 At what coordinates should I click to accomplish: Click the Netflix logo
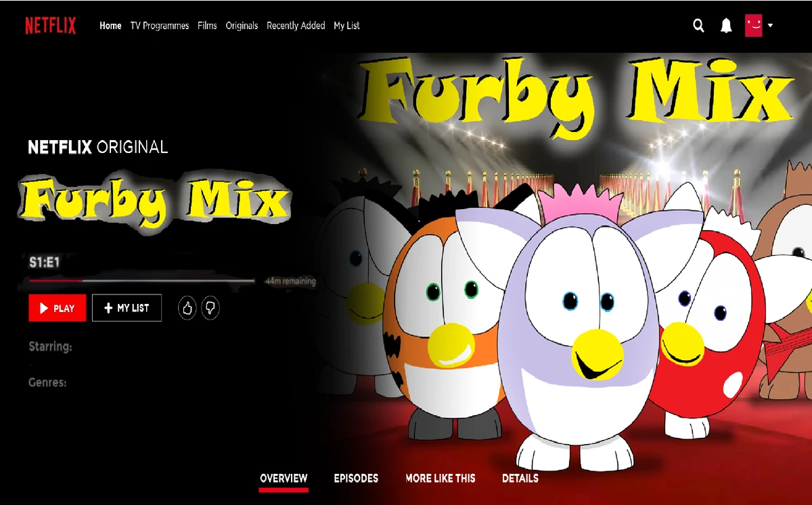tap(50, 25)
